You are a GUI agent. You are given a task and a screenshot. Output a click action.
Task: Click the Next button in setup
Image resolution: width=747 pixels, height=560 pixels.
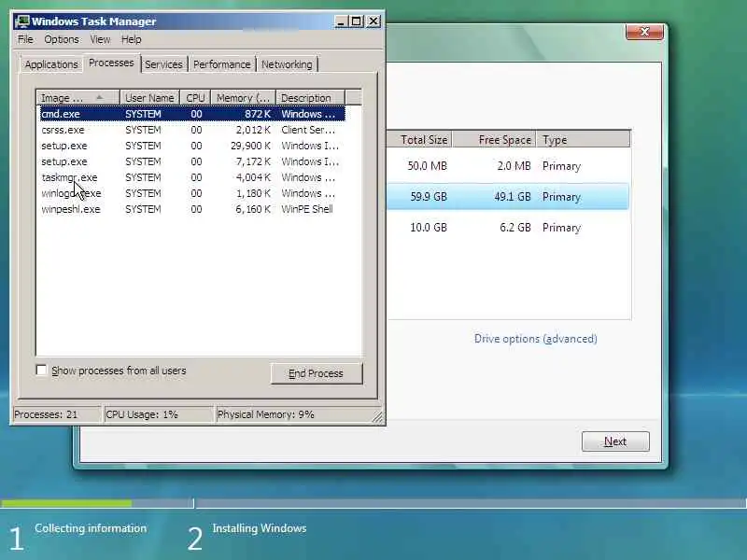615,441
